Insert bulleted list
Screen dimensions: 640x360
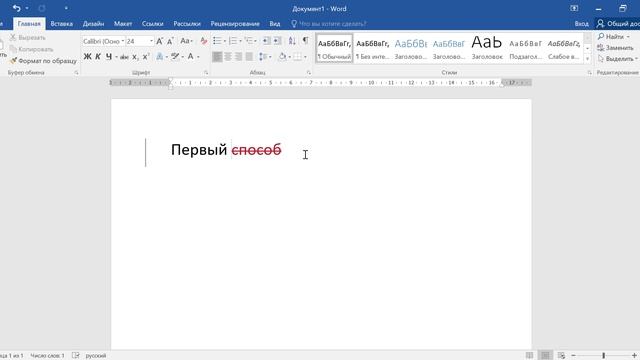coord(217,41)
